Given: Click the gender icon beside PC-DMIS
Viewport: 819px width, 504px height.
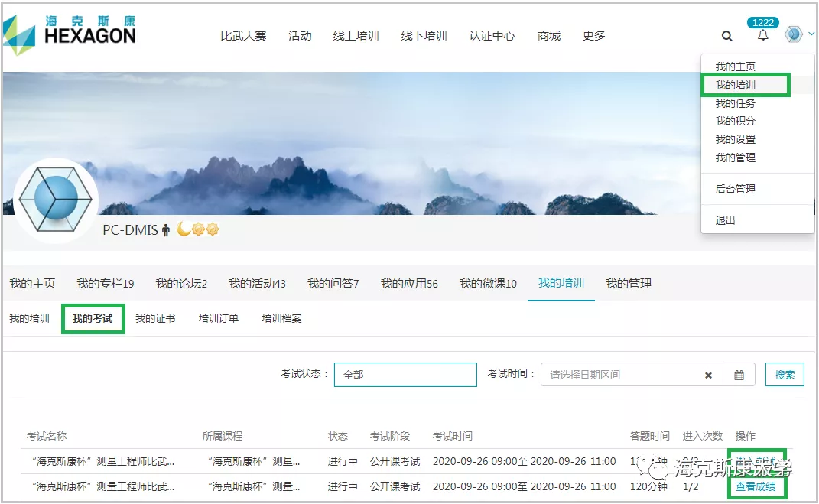Looking at the screenshot, I should tap(165, 229).
